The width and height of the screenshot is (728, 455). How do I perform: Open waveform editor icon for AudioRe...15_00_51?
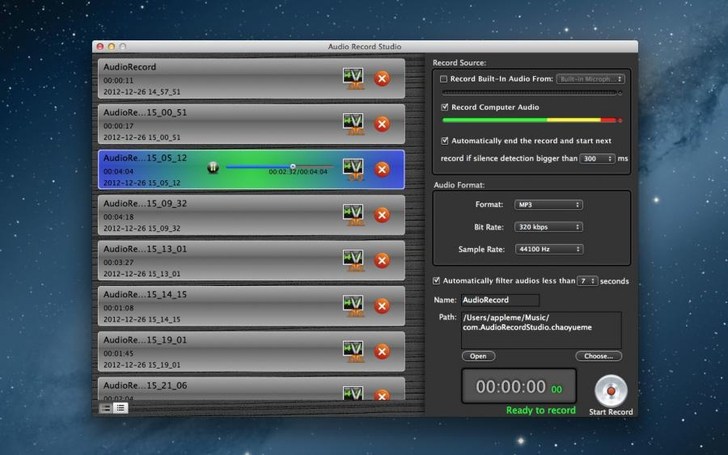351,123
